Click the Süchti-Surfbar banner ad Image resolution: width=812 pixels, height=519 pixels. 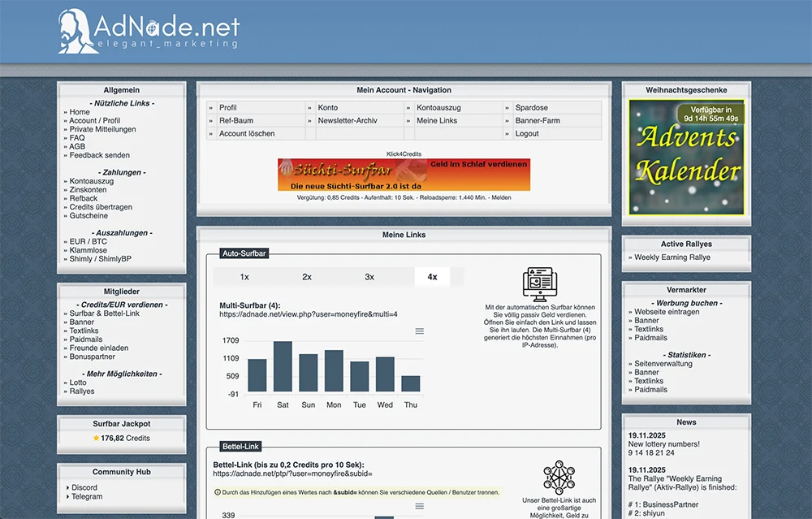point(404,175)
